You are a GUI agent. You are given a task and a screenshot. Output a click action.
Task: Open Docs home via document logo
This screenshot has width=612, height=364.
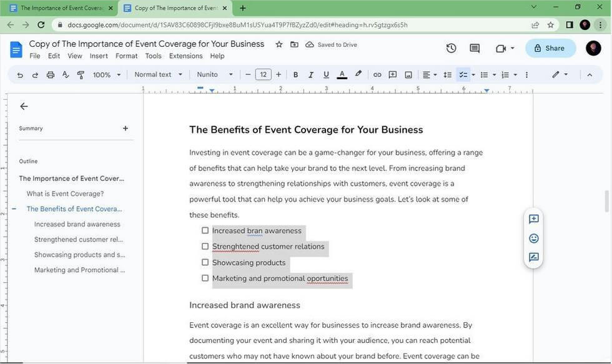point(16,49)
